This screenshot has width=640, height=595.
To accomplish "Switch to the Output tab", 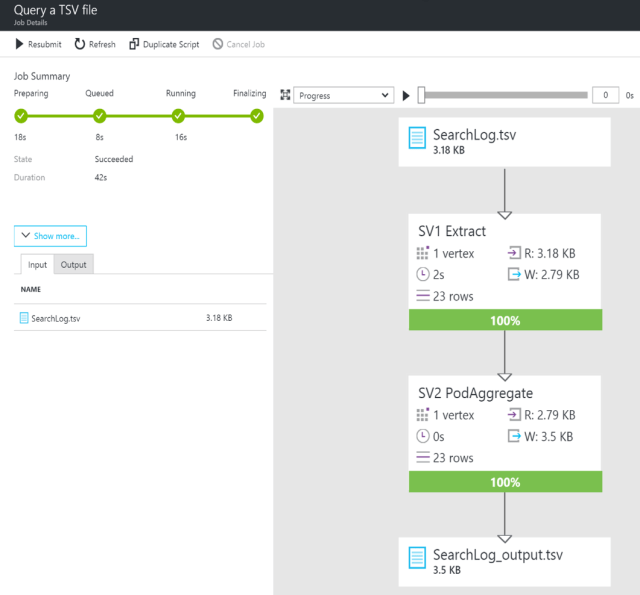I will pyautogui.click(x=73, y=265).
